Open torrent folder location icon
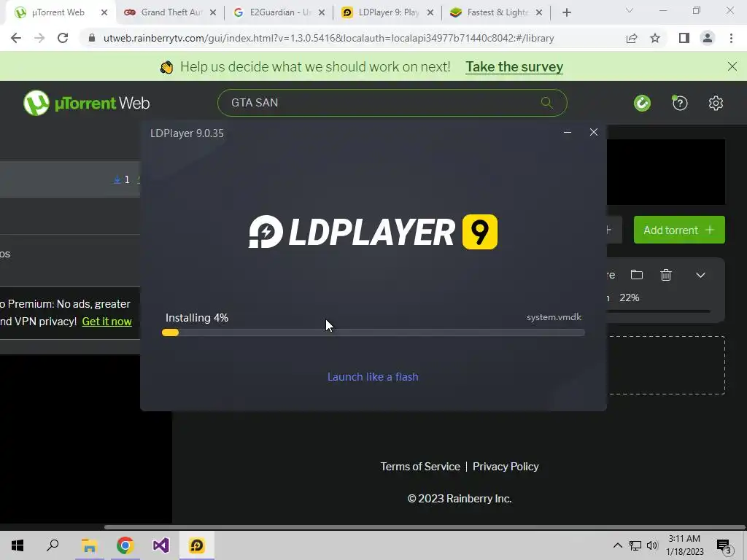 click(637, 275)
